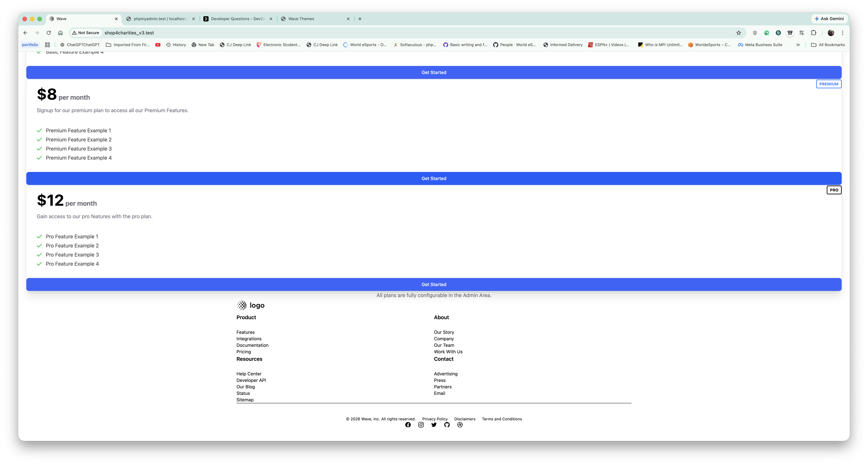
Task: Open the Dribbble icon in the footer
Action: pos(460,425)
